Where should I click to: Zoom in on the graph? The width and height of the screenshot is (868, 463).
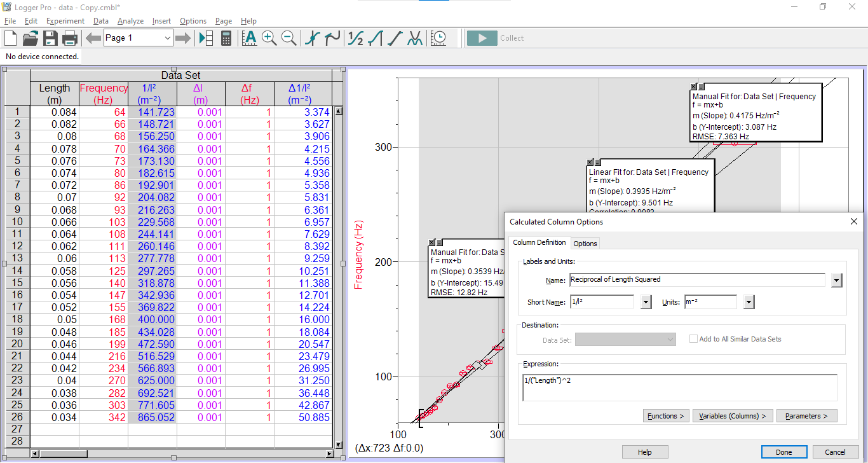tap(269, 38)
